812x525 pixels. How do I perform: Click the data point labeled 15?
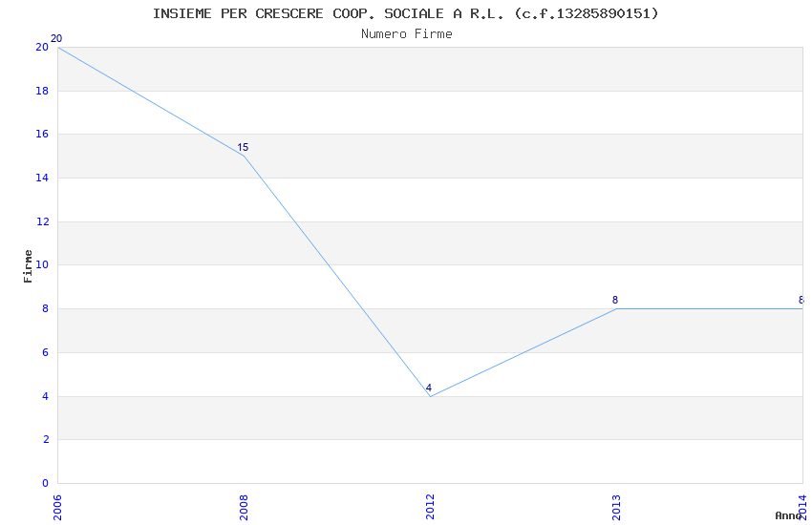[x=244, y=156]
